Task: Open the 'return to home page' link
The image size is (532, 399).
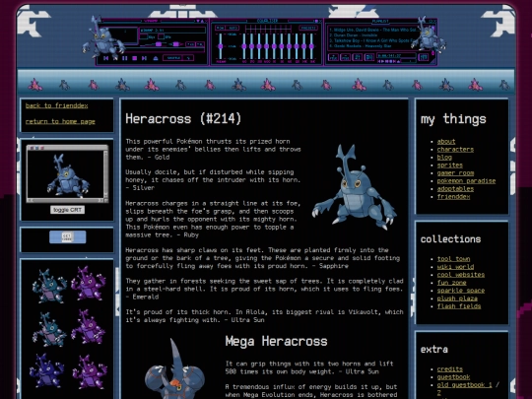Action: pyautogui.click(x=60, y=121)
